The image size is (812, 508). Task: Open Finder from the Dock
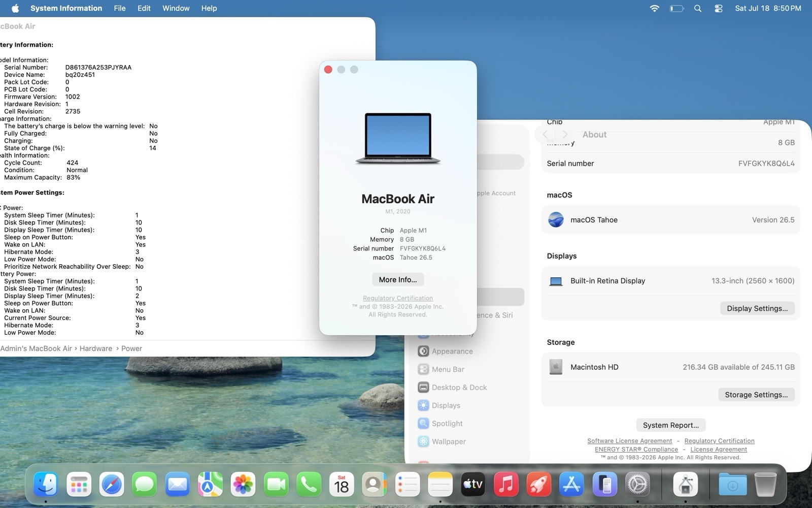46,484
